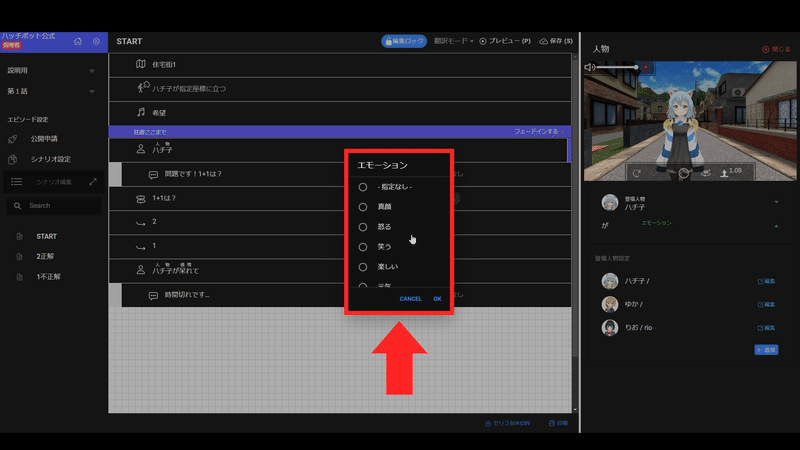This screenshot has height=450, width=800.
Task: Click ゆか character avatar
Action: (610, 305)
